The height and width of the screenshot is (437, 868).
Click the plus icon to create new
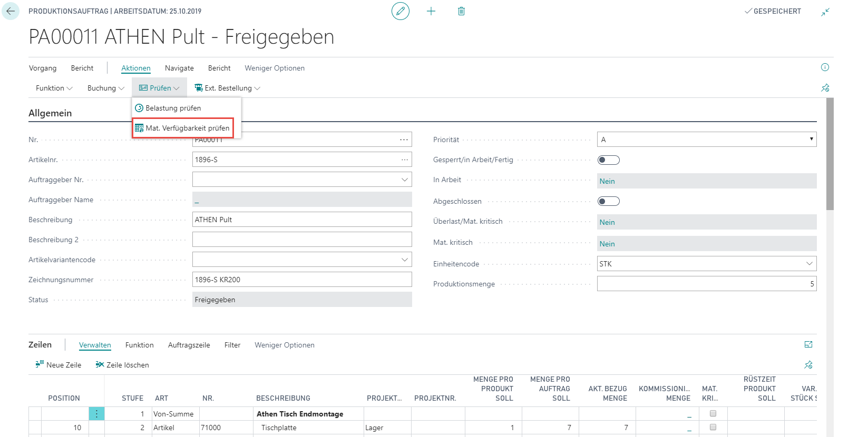click(x=431, y=11)
